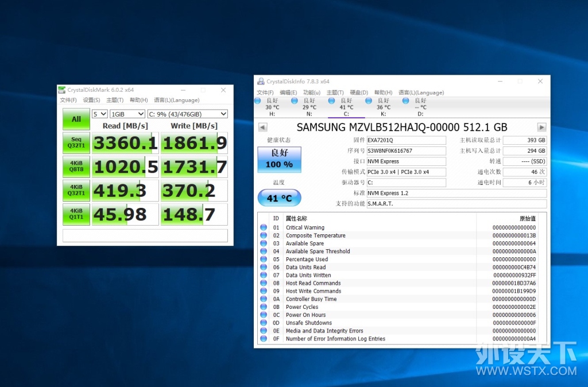Click the 41 °C temperature indicator

[x=280, y=198]
